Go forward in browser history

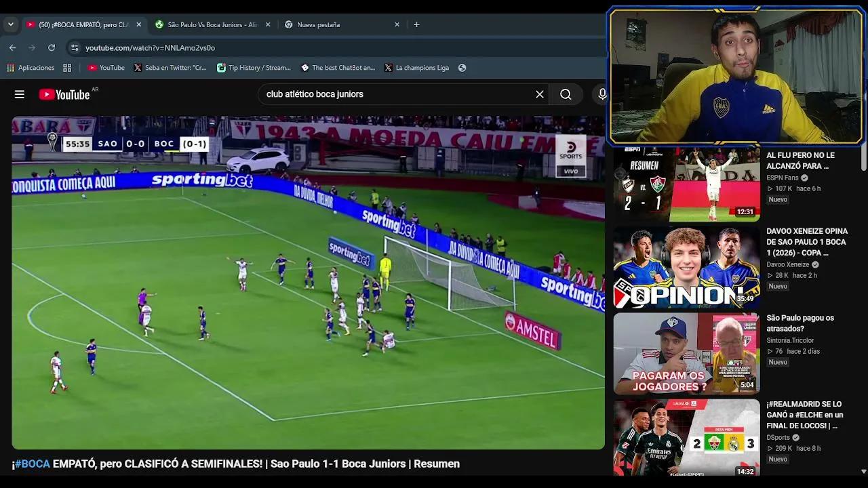coord(32,47)
